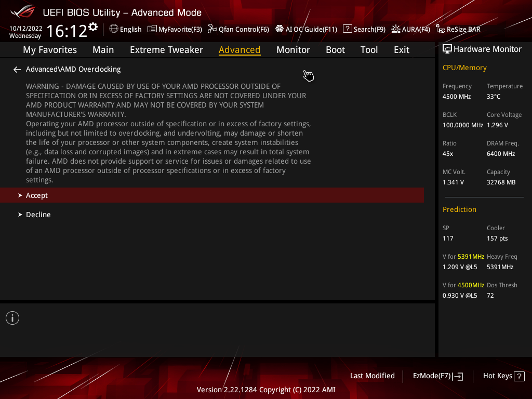Click Capacity value 32768 MB
The height and width of the screenshot is (399, 532).
tap(501, 182)
